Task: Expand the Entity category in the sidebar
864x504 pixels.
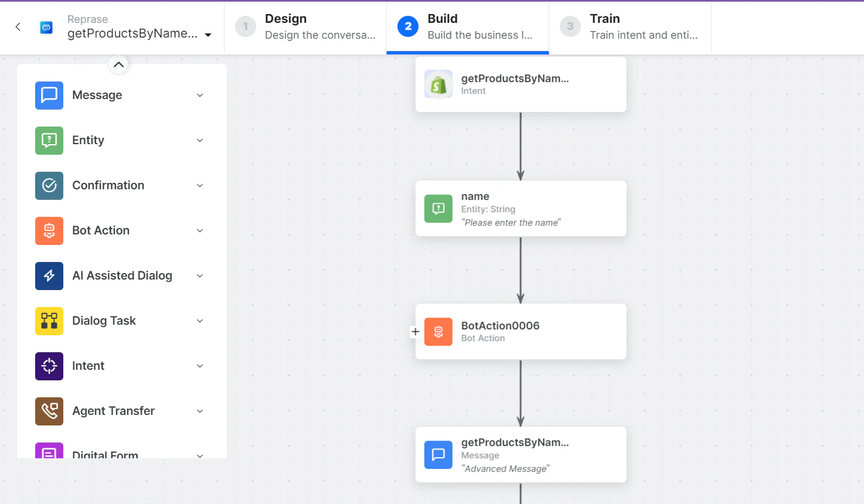Action: click(x=200, y=141)
